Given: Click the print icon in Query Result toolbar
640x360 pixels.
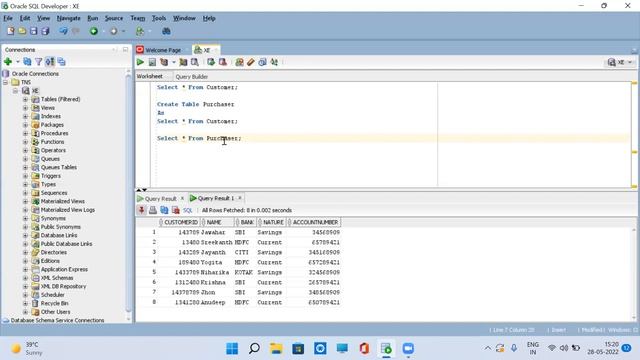Looking at the screenshot, I should [x=153, y=210].
